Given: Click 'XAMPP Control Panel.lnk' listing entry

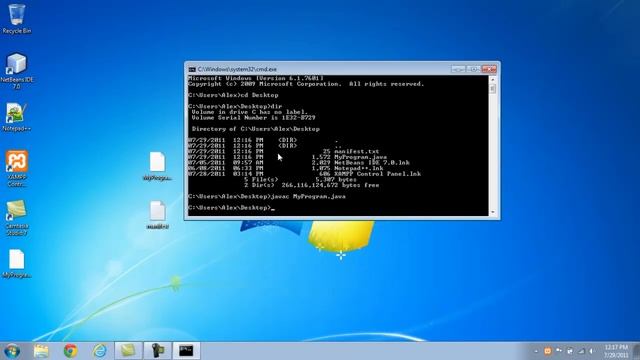Looking at the screenshot, I should tap(377, 174).
